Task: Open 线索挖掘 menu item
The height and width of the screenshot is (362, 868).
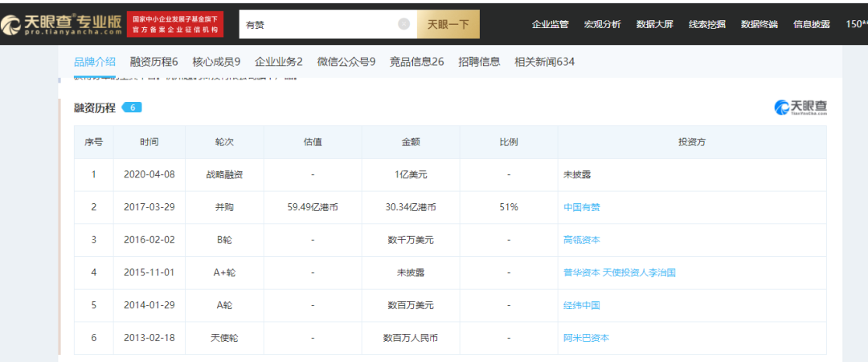Action: pos(706,24)
